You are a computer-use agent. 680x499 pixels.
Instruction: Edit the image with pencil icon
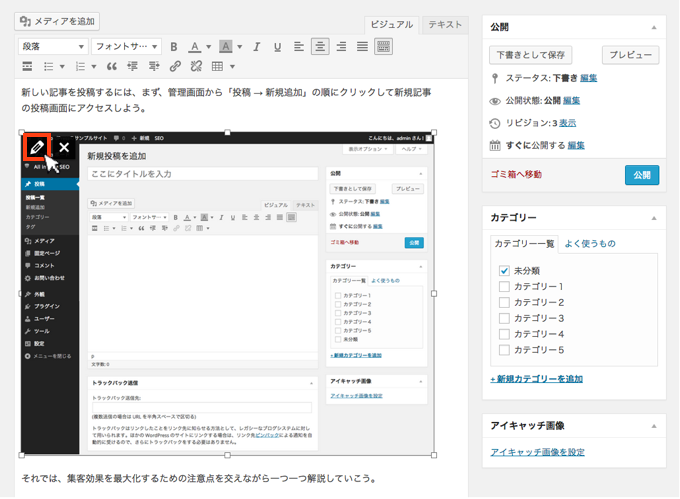[37, 147]
